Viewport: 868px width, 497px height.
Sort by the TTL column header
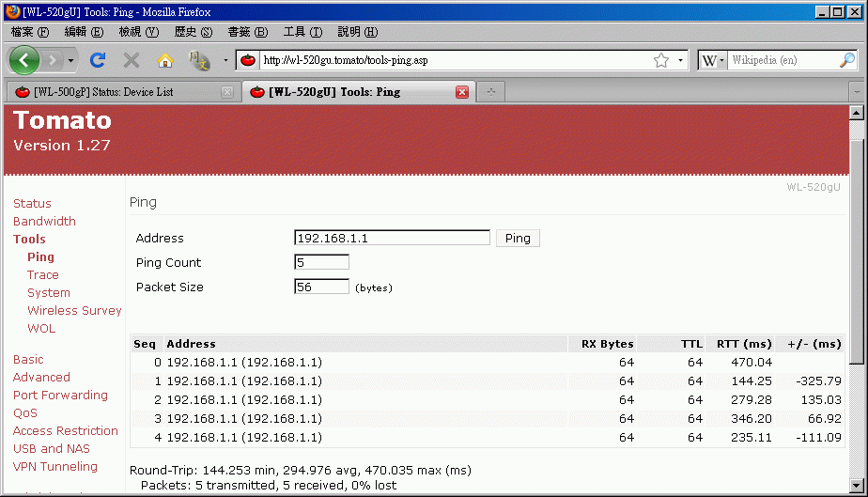pos(671,344)
